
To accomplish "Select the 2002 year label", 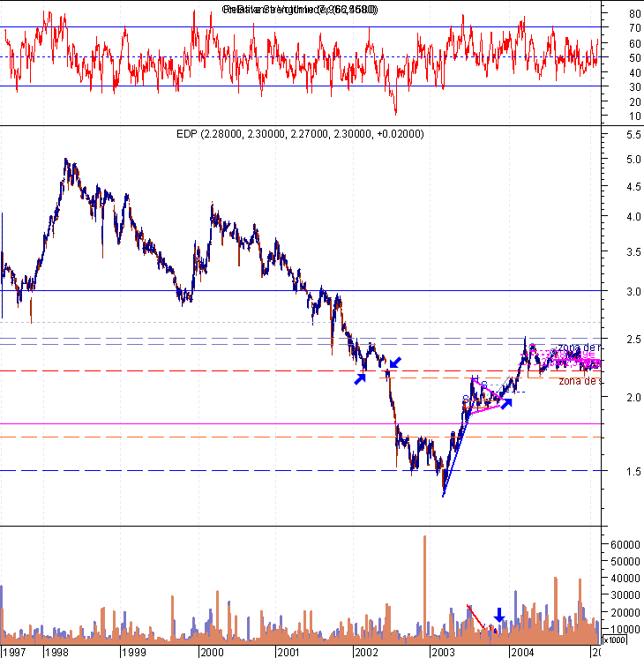I will 366,652.
